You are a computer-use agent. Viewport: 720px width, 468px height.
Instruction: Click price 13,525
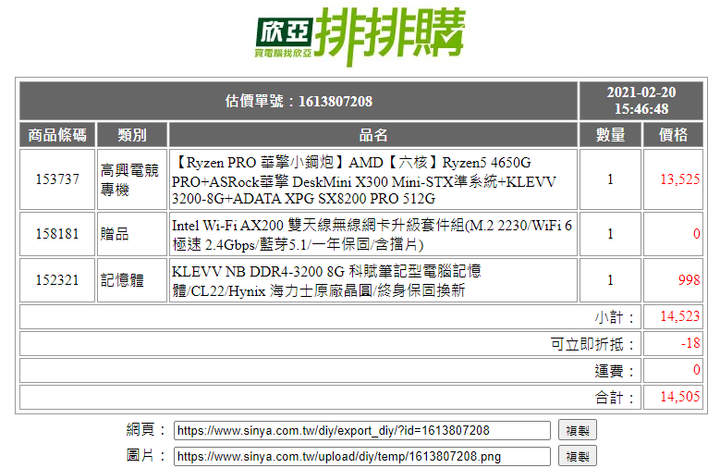pos(680,179)
